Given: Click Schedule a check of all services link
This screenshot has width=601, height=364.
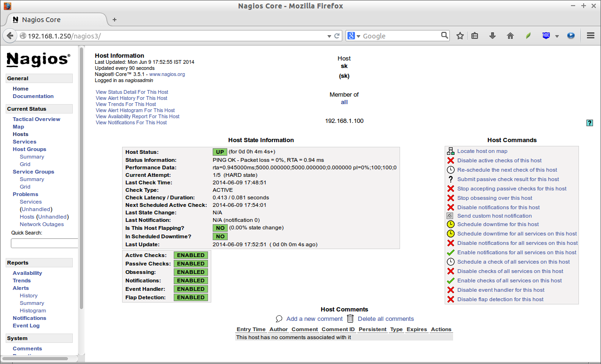Looking at the screenshot, I should (x=514, y=262).
